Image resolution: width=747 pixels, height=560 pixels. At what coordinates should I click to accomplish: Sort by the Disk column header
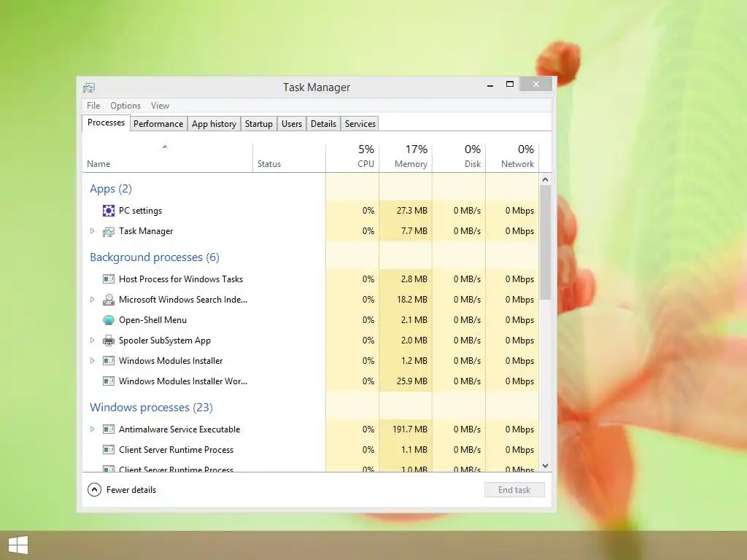click(x=459, y=157)
